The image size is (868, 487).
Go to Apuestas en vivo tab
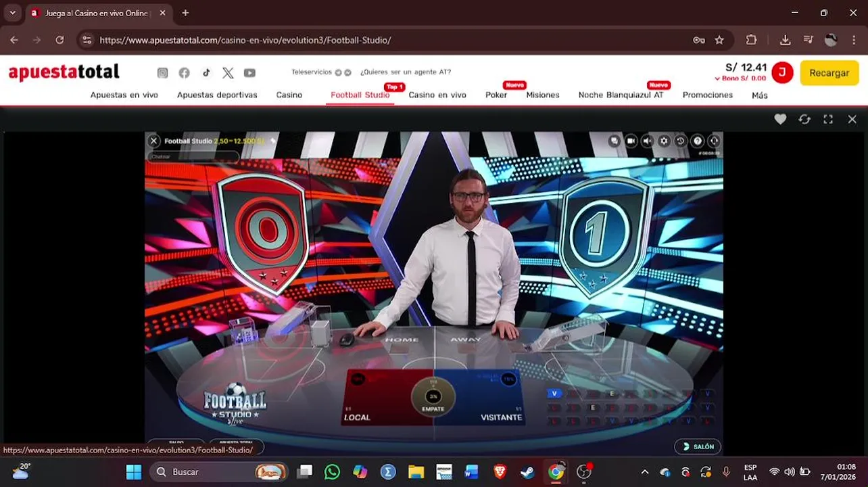pyautogui.click(x=124, y=95)
